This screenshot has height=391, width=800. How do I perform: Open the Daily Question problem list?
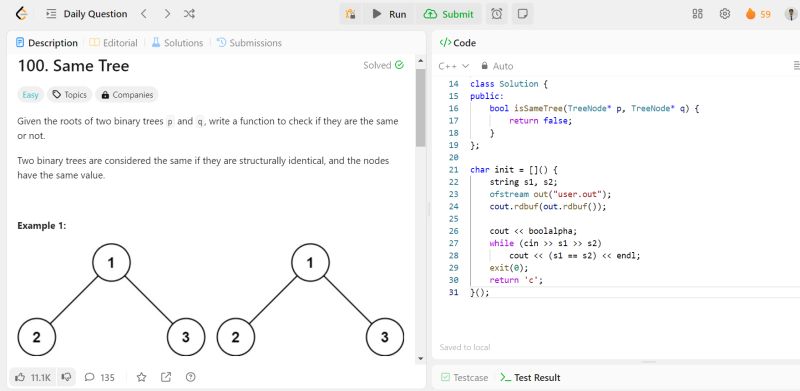[87, 14]
